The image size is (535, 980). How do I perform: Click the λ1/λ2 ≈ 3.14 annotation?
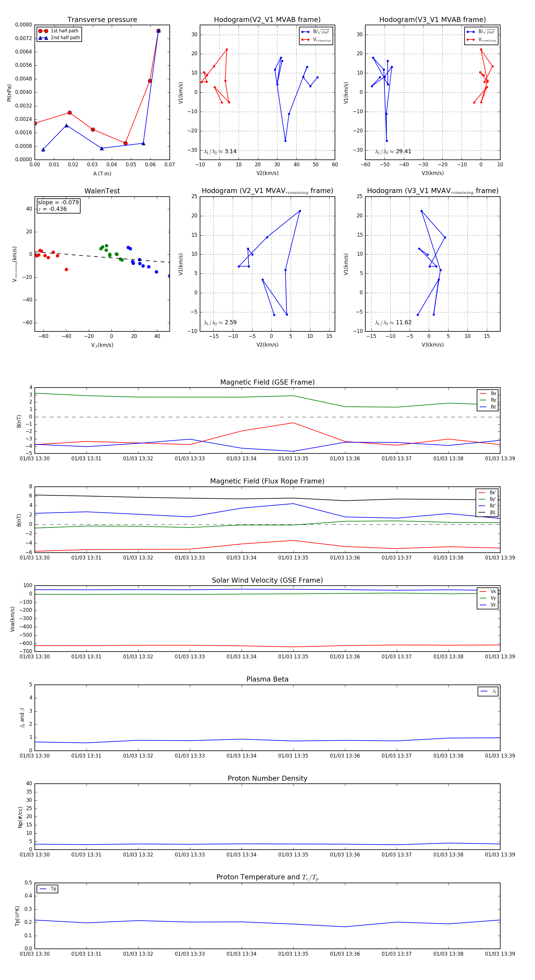(220, 151)
